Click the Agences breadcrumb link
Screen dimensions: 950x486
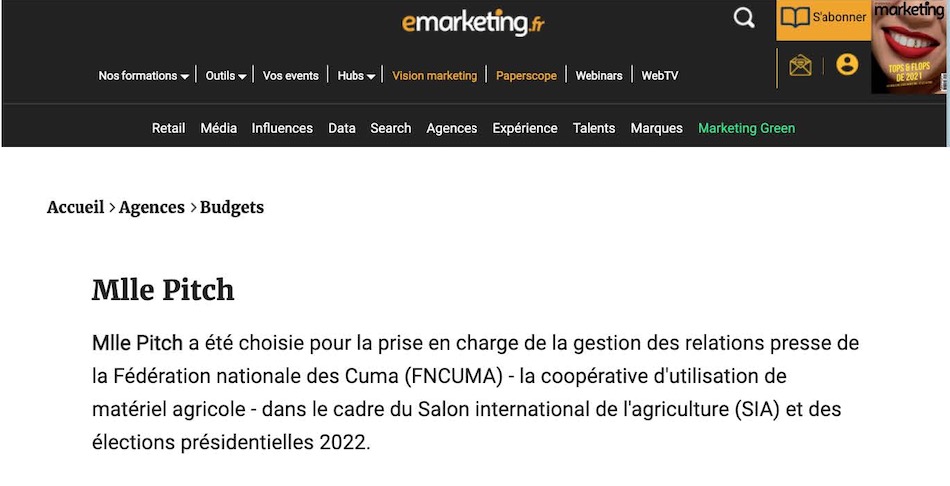coord(151,207)
